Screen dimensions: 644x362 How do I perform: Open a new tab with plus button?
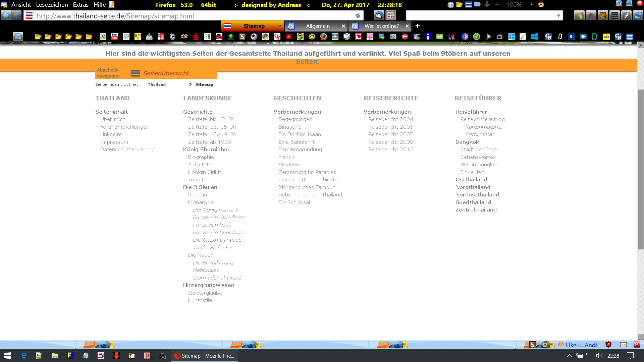(x=418, y=26)
